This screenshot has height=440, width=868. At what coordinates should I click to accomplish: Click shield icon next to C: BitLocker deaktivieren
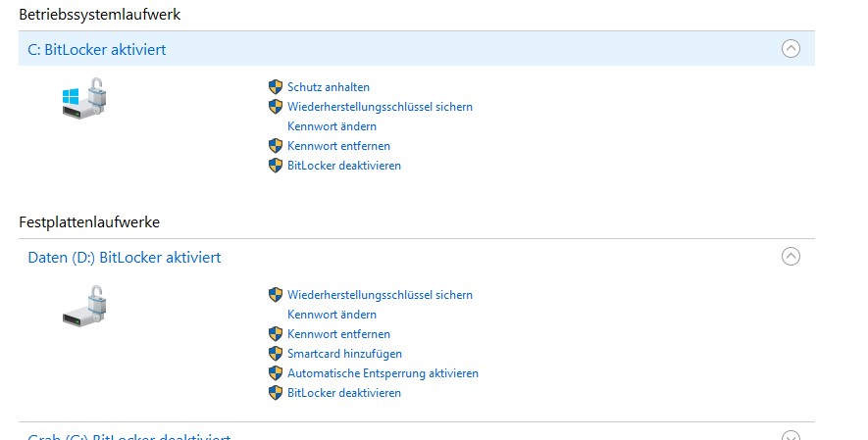[276, 166]
